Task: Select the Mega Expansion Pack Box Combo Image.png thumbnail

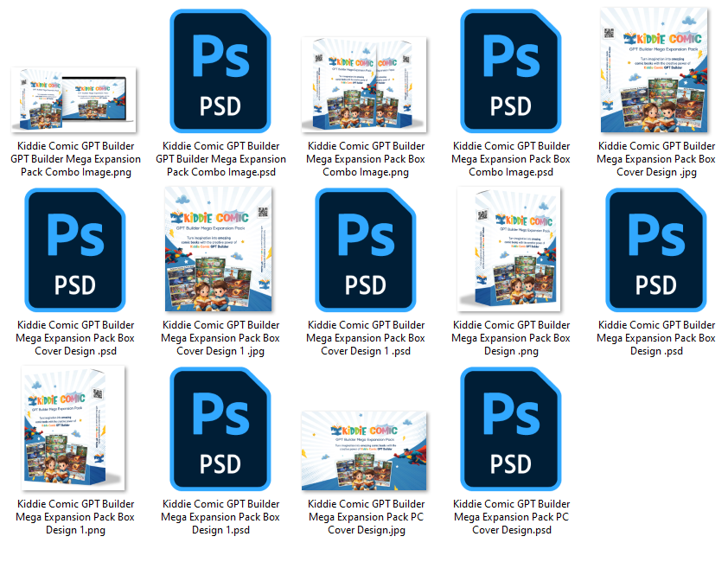Action: [x=365, y=85]
